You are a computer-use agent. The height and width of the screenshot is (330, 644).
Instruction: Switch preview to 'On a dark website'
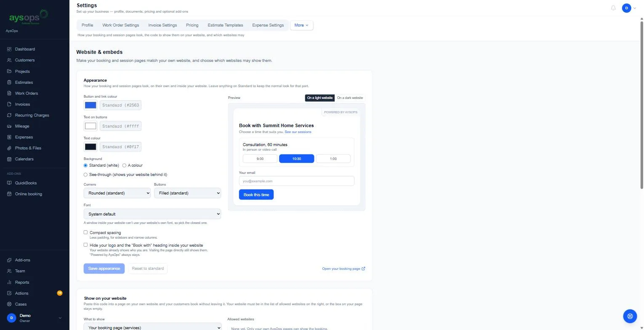coord(350,98)
